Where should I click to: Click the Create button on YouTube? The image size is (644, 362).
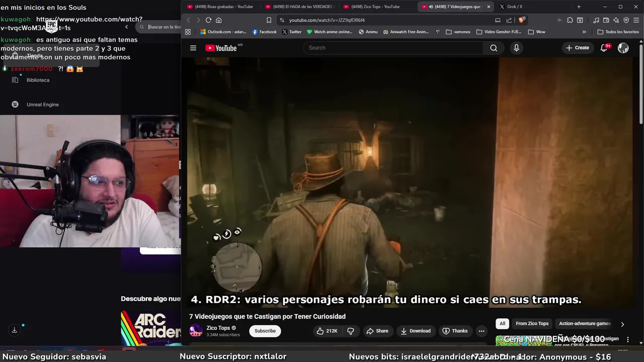pos(578,48)
